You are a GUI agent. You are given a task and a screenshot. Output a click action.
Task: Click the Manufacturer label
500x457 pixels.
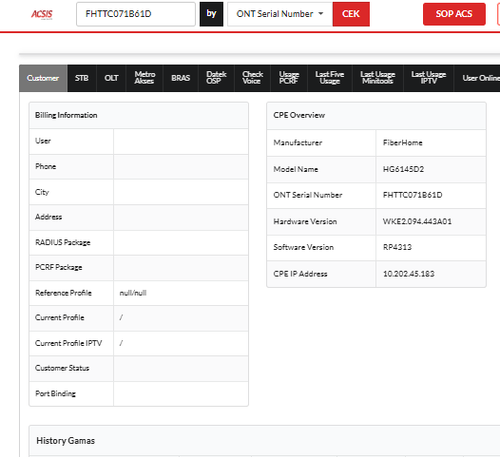pos(298,143)
